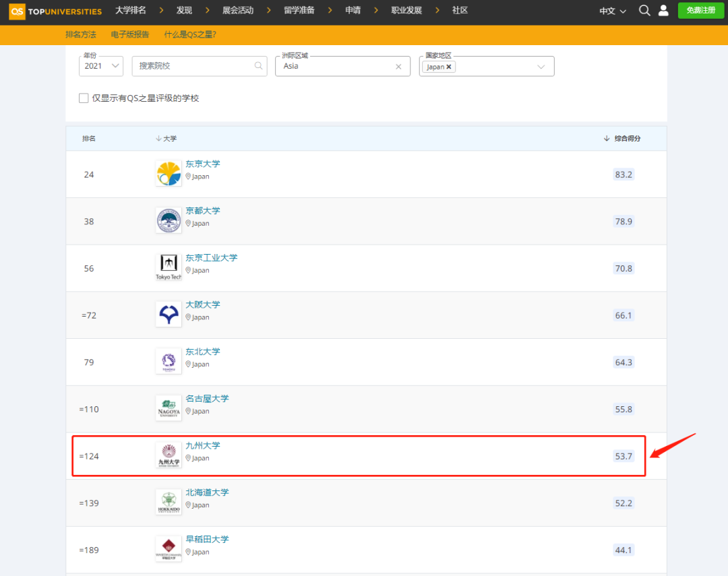Image resolution: width=728 pixels, height=576 pixels.
Task: Click the Nagoya University logo
Action: [x=169, y=408]
